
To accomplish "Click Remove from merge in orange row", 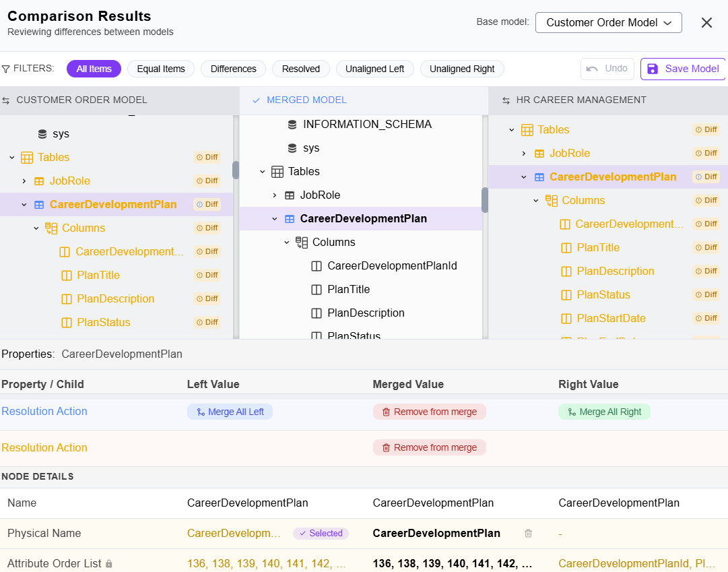I will 430,448.
